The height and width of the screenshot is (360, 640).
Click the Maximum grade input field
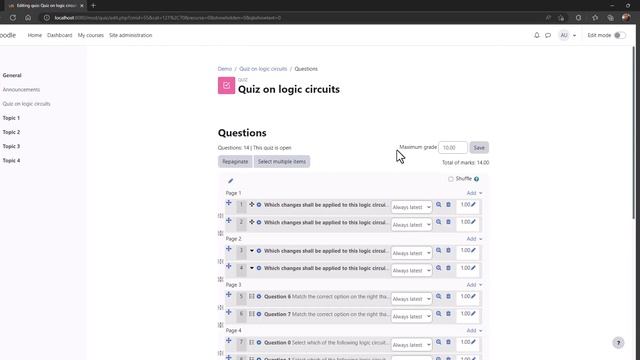(453, 148)
